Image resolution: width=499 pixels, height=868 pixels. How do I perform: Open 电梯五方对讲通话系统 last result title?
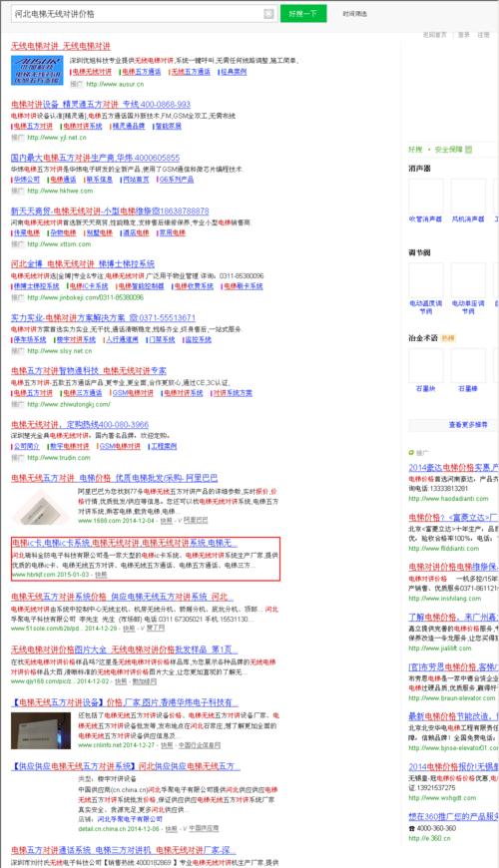[123, 850]
